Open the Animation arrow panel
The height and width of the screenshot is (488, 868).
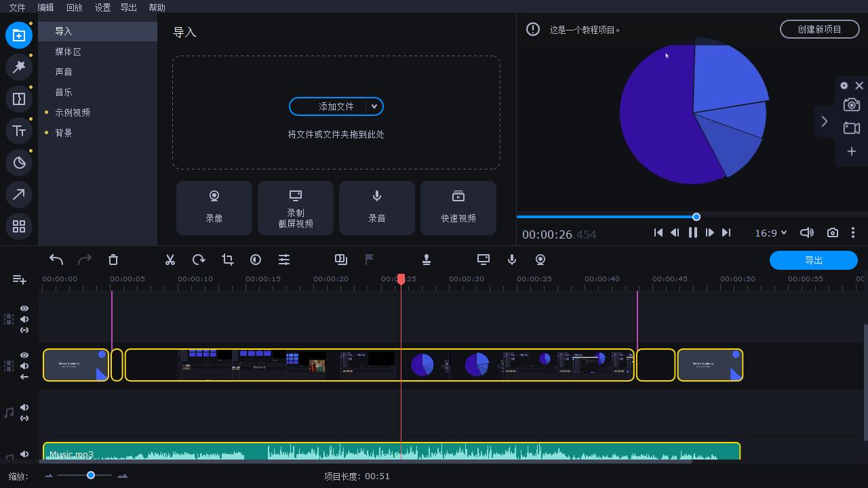pos(19,195)
